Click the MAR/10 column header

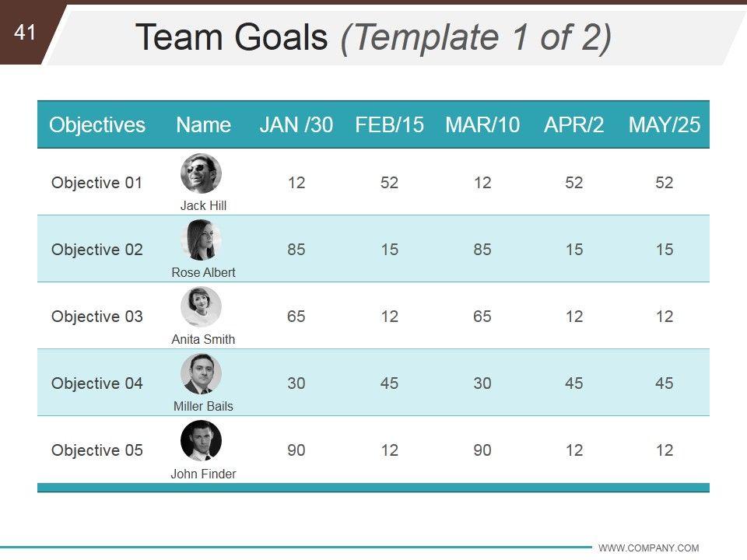[x=482, y=124]
